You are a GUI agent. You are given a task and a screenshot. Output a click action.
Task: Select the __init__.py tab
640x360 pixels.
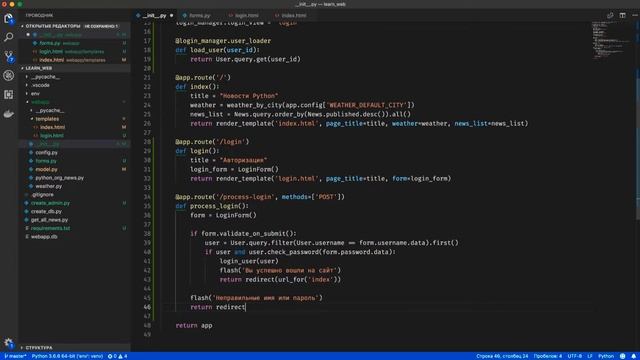point(154,16)
